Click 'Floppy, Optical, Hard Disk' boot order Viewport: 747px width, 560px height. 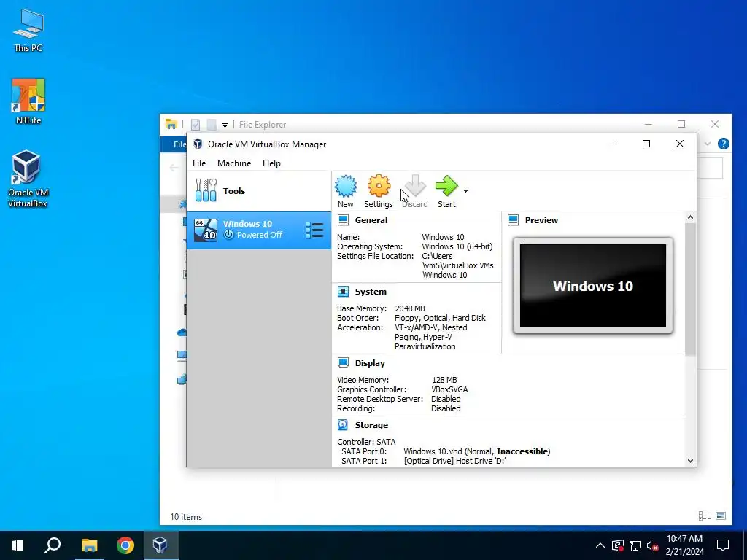440,318
